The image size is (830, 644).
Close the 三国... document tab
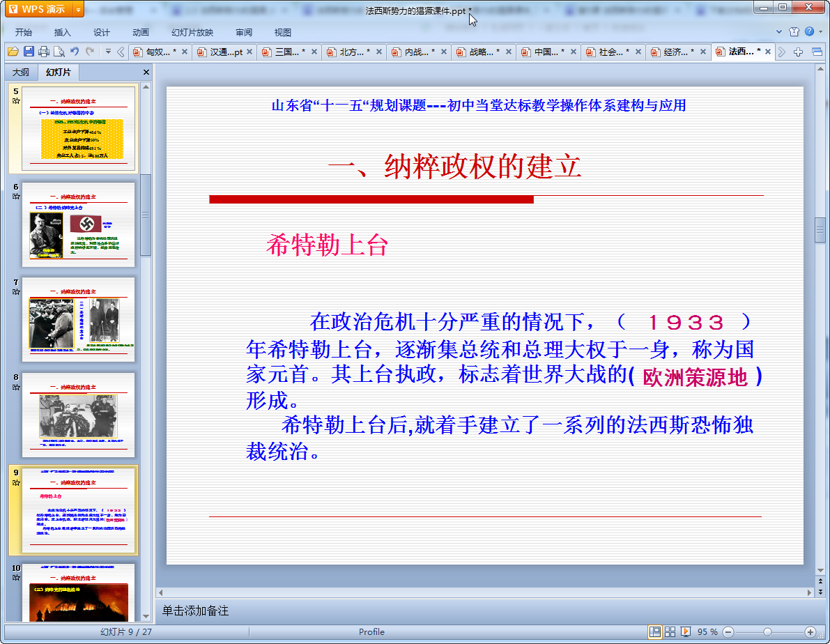314,52
